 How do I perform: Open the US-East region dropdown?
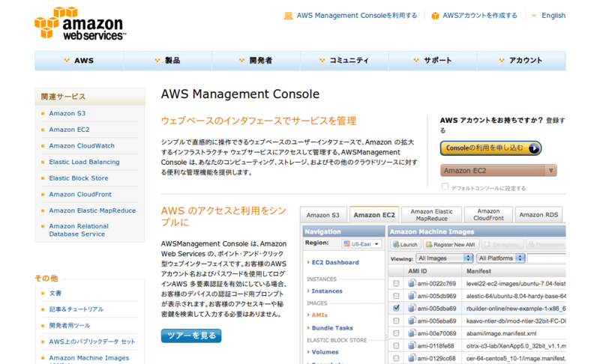(361, 243)
